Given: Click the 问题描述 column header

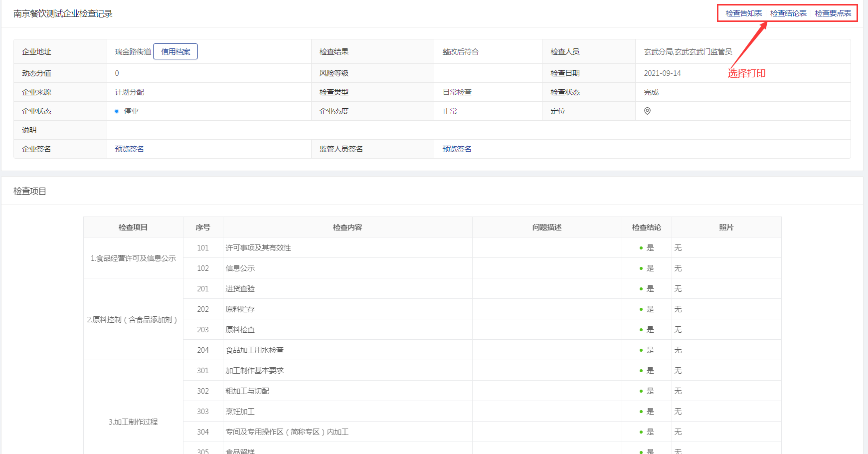Looking at the screenshot, I should pos(547,227).
